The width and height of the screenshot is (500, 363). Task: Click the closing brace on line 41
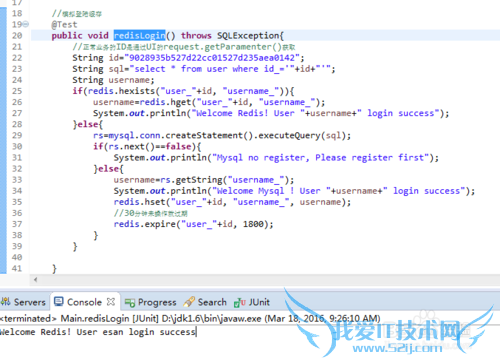(54, 269)
